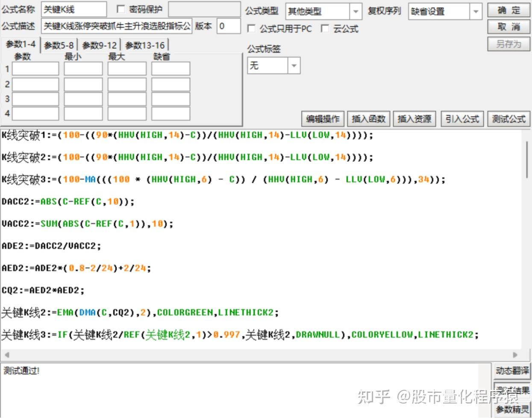Click row 2 参数 name field
Viewport: 532px width, 418px height.
35,84
